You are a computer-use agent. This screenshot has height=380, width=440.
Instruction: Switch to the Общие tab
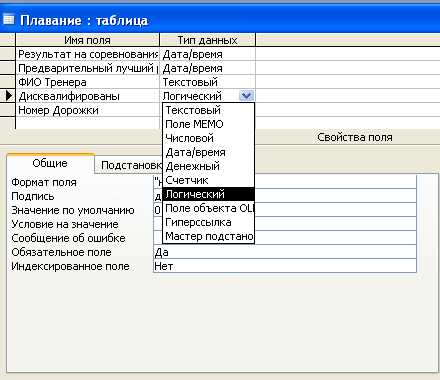50,163
